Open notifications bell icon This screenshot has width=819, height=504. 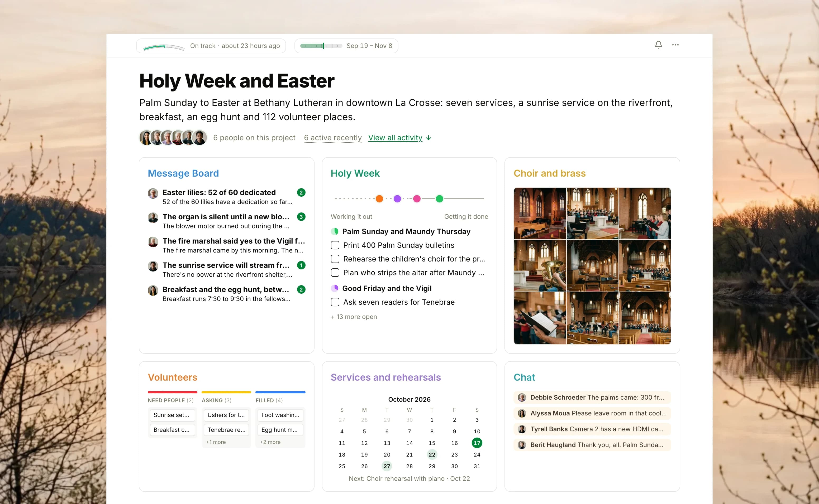click(658, 45)
